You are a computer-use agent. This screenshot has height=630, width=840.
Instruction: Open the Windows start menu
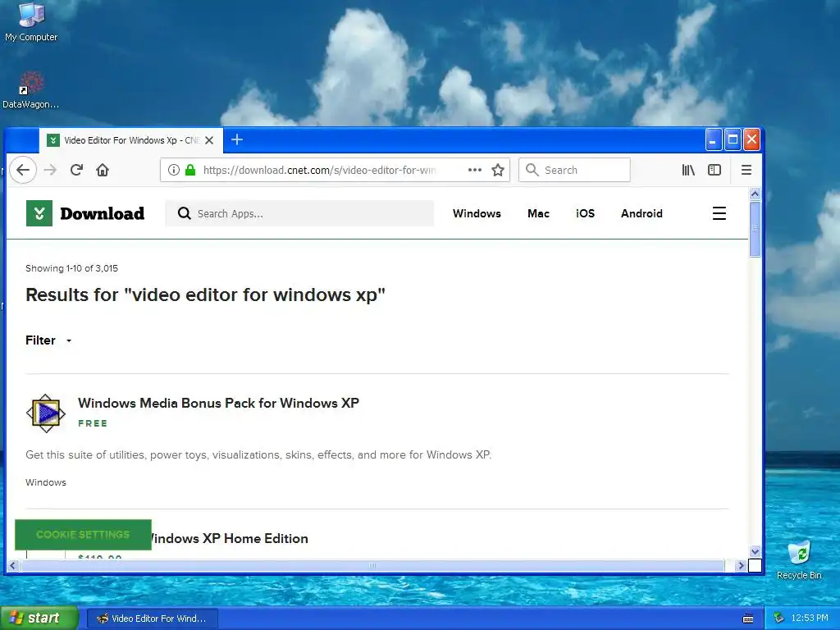[x=39, y=619]
